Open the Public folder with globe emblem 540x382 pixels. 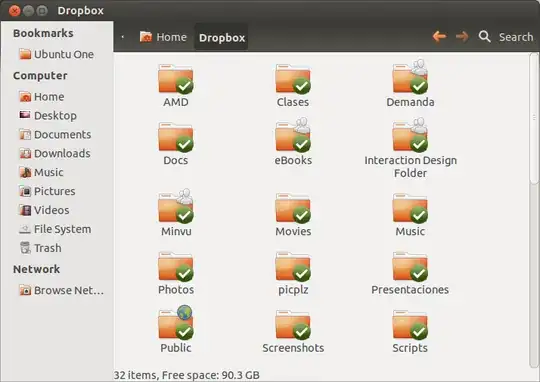coord(176,323)
